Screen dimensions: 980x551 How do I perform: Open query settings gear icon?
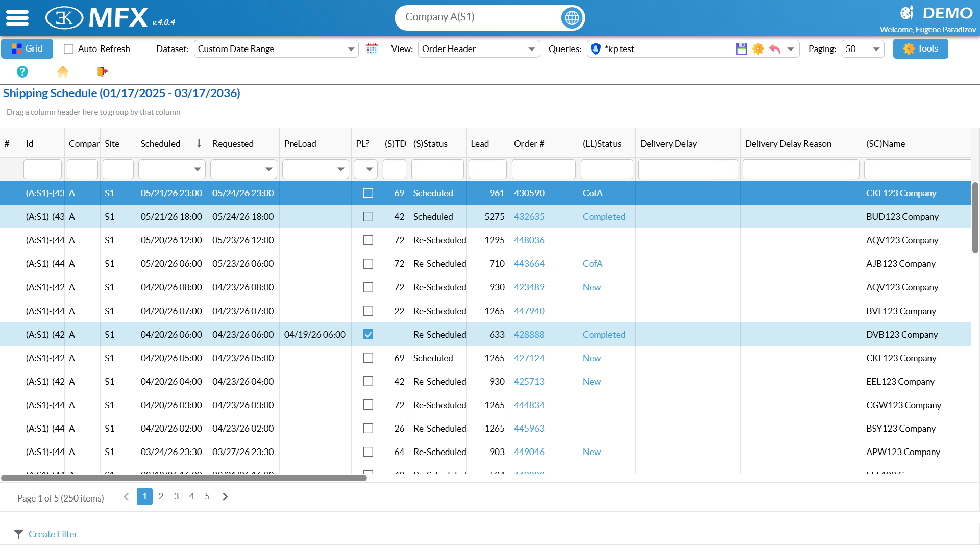[x=758, y=48]
